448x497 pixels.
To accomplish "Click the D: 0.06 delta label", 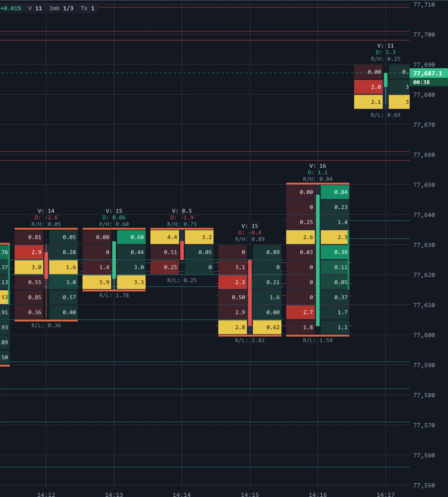I will (x=114, y=218).
